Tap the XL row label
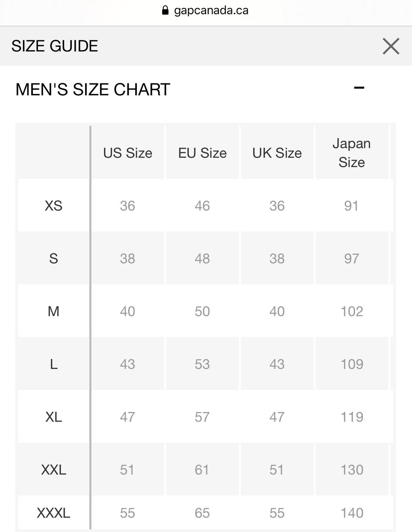Screen dimensions: 412x532 click(x=54, y=417)
